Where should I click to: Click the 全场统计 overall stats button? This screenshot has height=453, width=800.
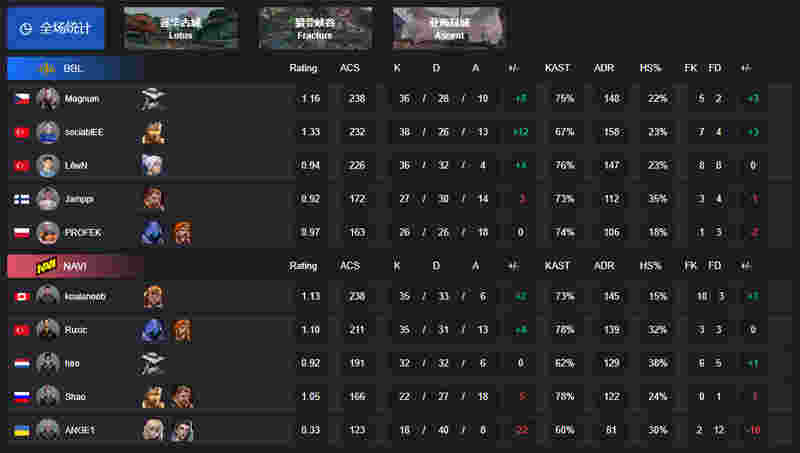(x=56, y=28)
